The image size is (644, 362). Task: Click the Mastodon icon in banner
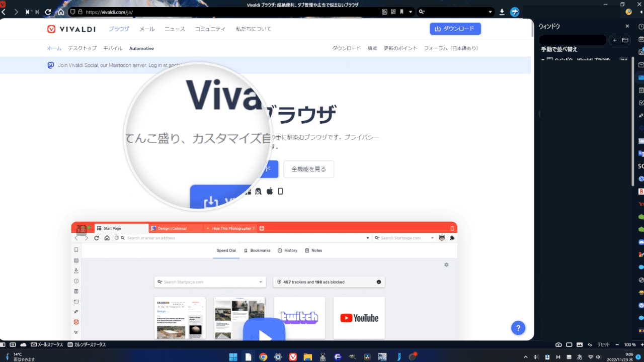(51, 65)
